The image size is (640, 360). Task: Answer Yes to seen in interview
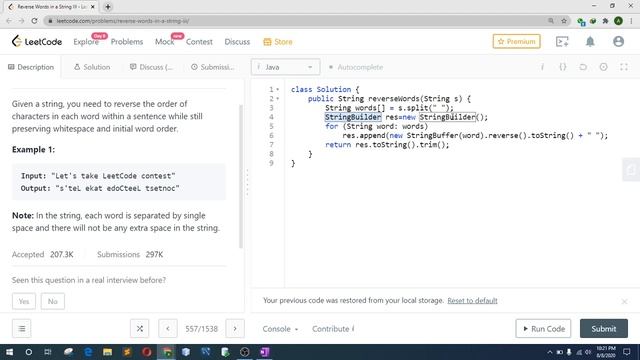24,301
